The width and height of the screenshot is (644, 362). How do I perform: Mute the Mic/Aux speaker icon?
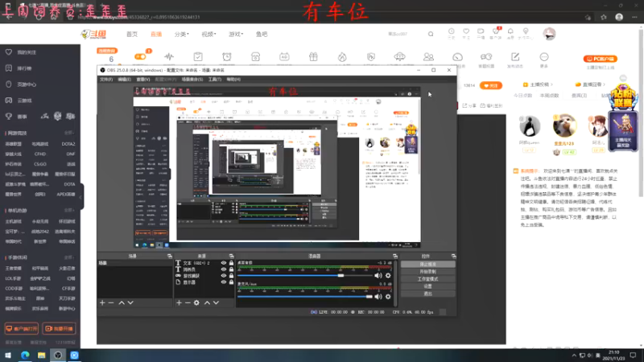tap(378, 297)
